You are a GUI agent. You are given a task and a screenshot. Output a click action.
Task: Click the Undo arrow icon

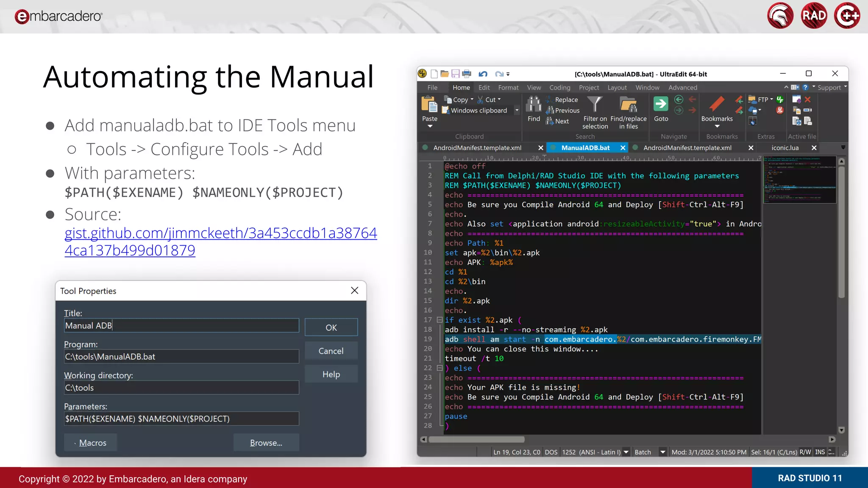pos(483,74)
